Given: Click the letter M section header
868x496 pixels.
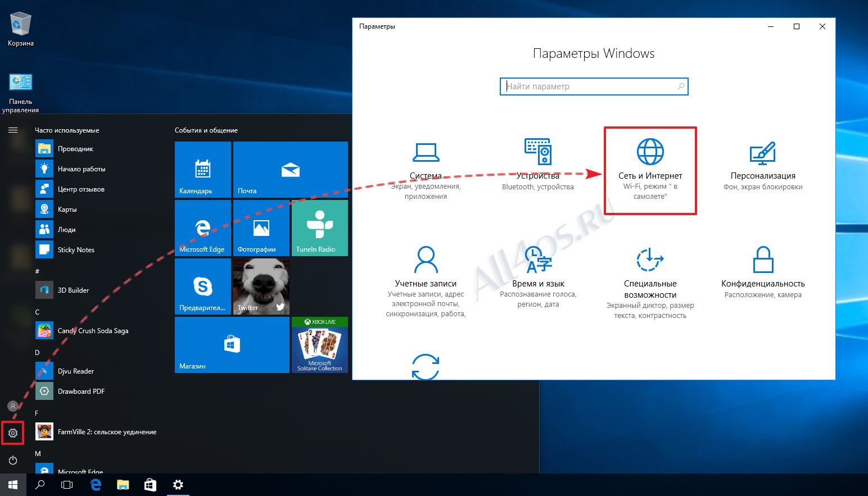Looking at the screenshot, I should point(38,453).
